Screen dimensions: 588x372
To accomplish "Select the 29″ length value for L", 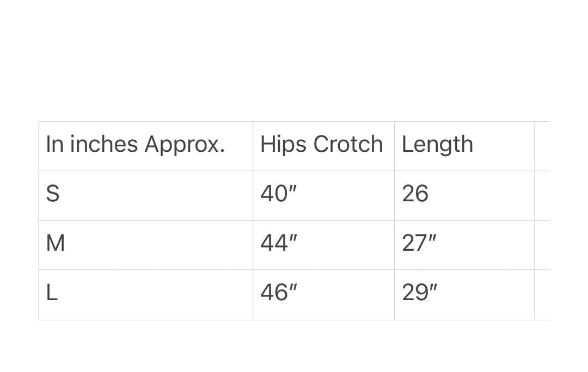I will pyautogui.click(x=419, y=293).
